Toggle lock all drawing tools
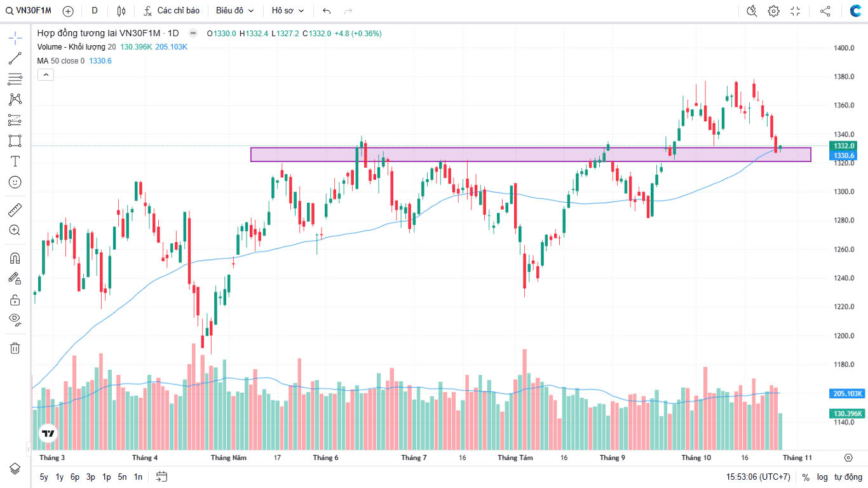Image resolution: width=868 pixels, height=488 pixels. (x=15, y=299)
